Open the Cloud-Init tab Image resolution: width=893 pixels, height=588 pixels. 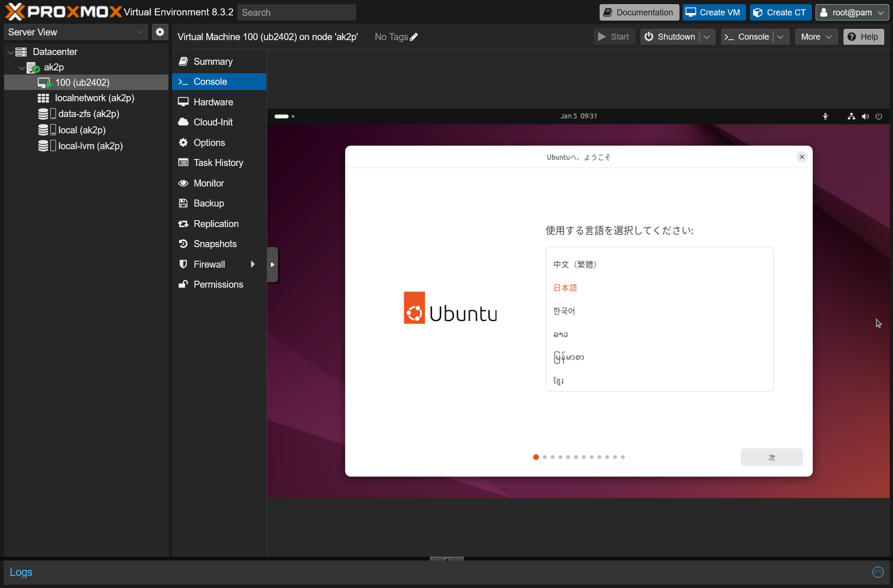coord(219,122)
